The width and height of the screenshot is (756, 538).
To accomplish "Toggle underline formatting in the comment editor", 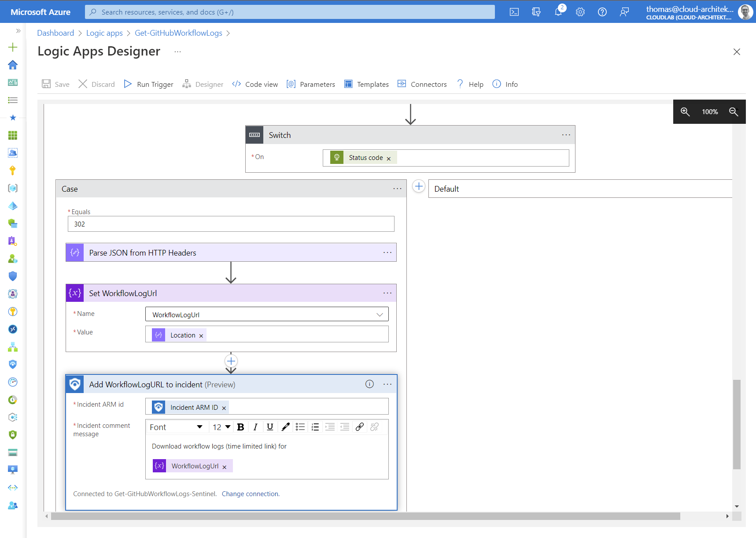I will point(270,427).
